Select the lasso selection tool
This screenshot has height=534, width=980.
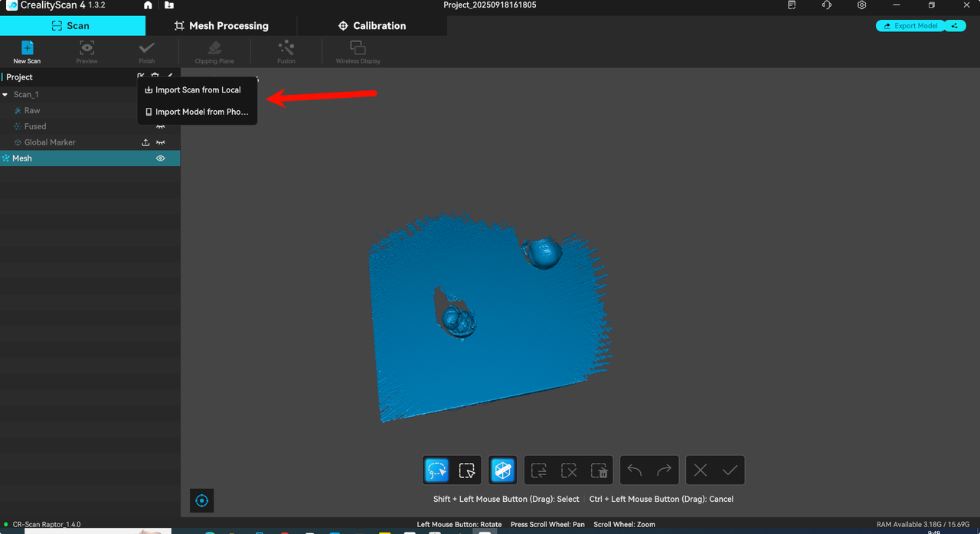coord(436,470)
